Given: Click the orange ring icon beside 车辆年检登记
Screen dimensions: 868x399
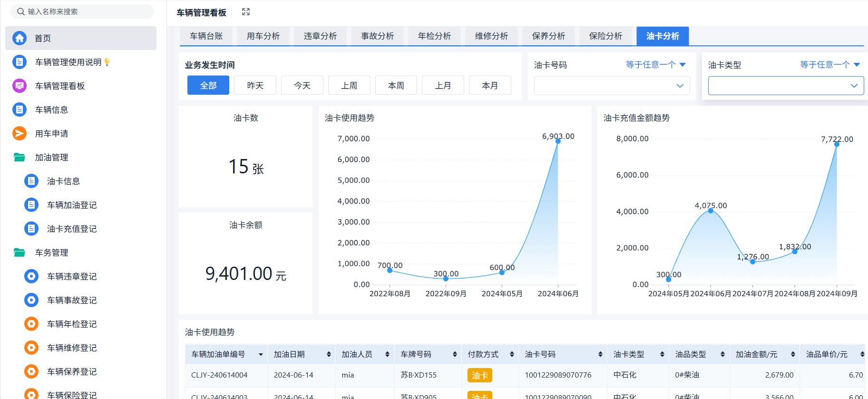Looking at the screenshot, I should coord(31,324).
